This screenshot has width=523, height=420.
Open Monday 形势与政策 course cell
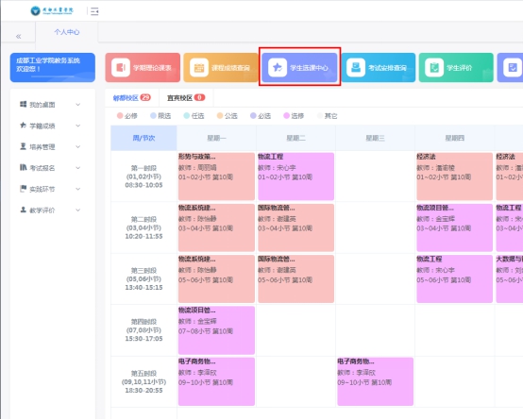216,176
